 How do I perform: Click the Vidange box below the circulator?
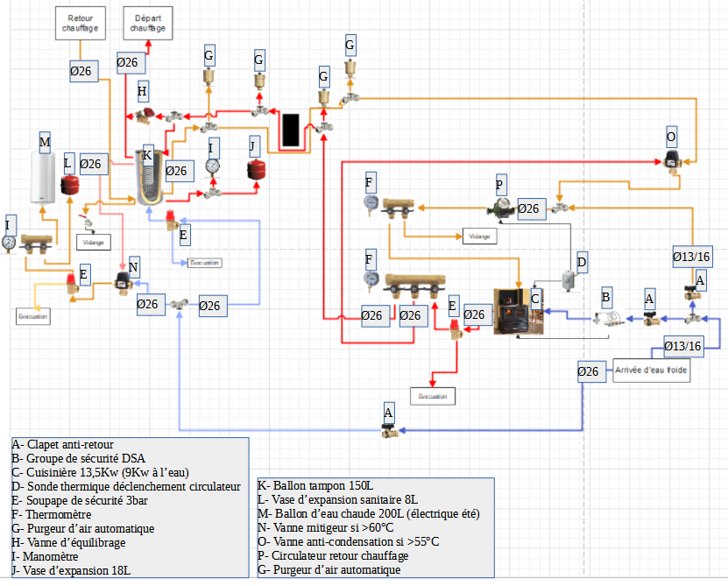tap(479, 237)
